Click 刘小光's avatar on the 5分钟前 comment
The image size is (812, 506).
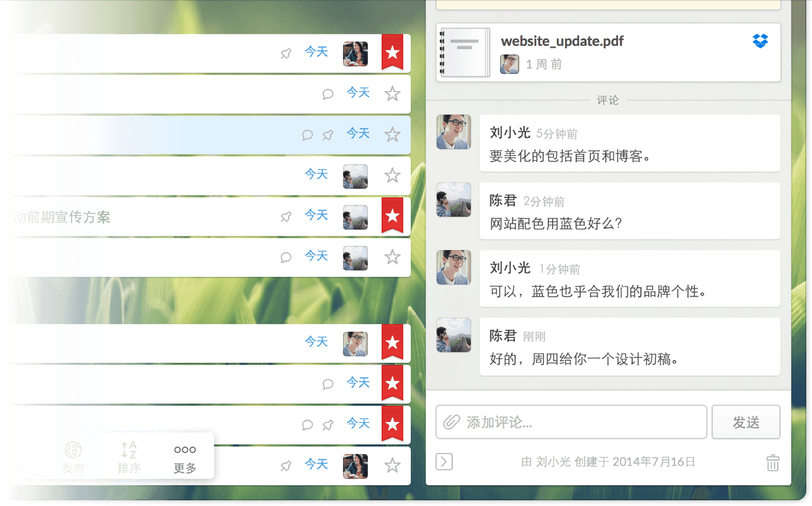click(454, 132)
